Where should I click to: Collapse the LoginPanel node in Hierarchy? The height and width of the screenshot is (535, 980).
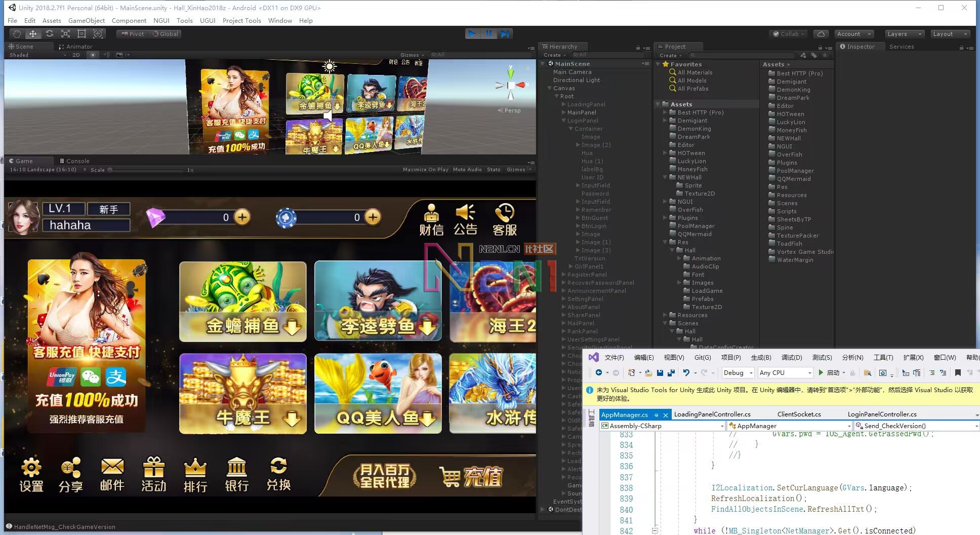tap(564, 121)
